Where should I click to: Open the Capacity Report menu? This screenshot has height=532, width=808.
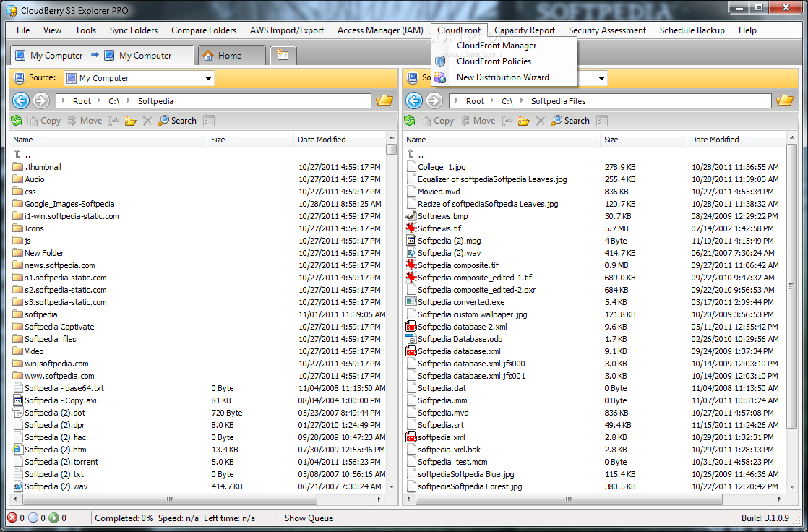[x=525, y=30]
